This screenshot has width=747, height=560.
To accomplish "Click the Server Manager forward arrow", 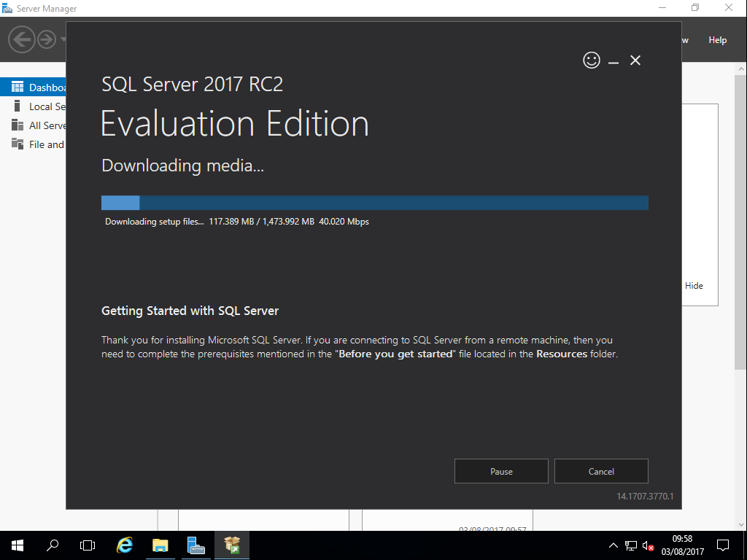I will [47, 39].
